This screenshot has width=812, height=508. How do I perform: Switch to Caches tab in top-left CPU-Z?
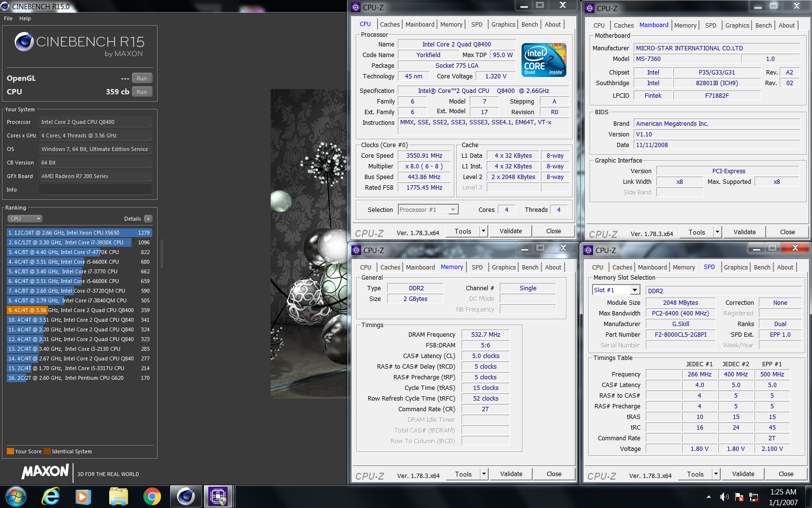[x=390, y=25]
